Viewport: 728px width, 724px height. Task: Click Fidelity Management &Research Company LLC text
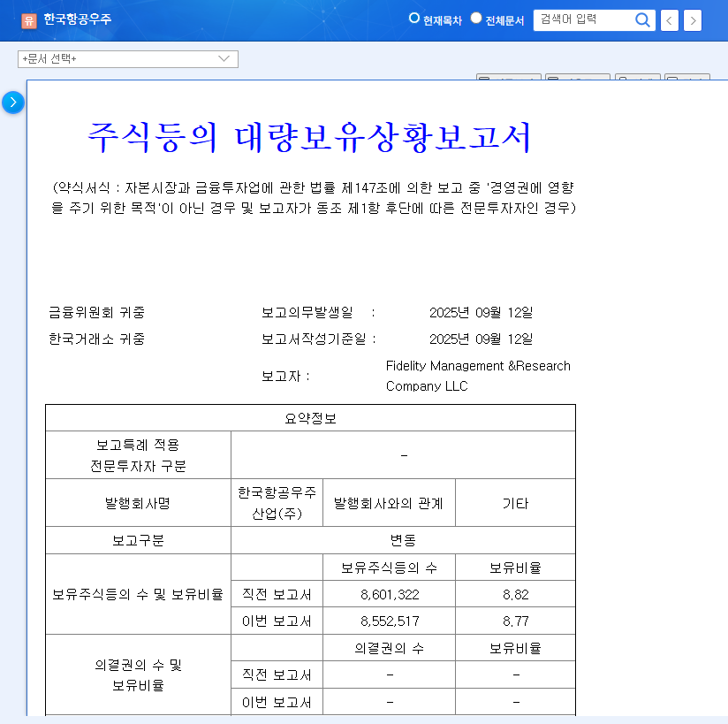coord(478,376)
